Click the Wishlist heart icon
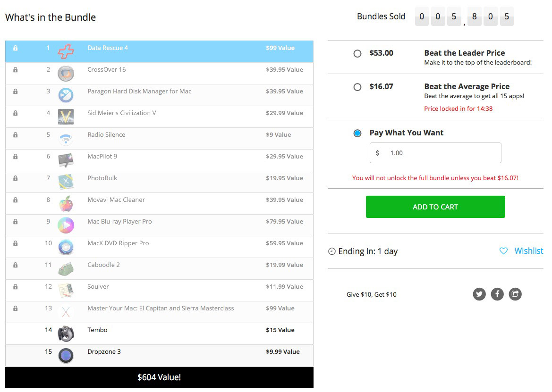The width and height of the screenshot is (552, 392). click(x=503, y=251)
